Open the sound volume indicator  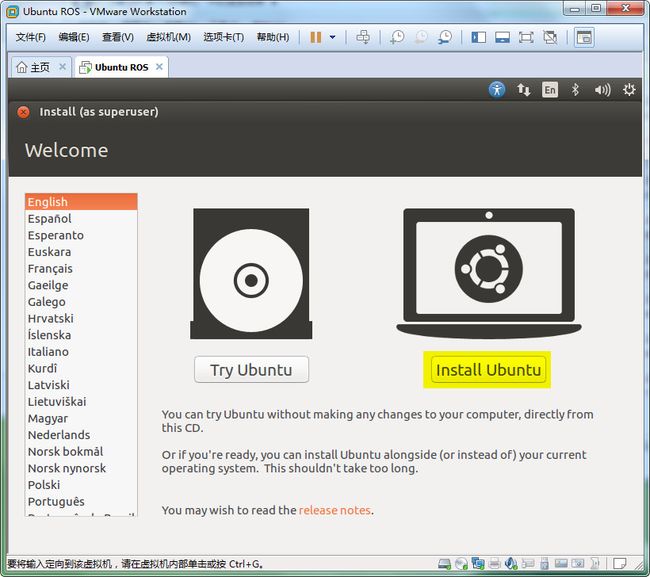point(602,90)
